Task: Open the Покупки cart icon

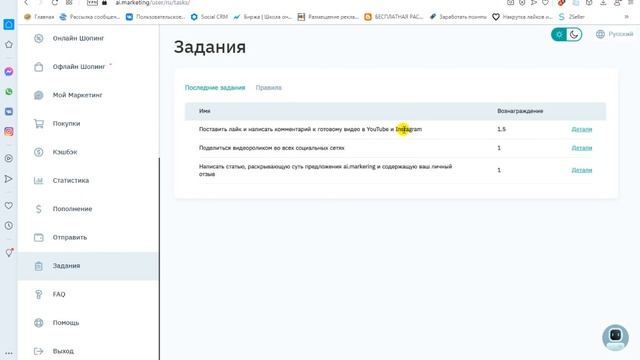Action: (x=38, y=123)
